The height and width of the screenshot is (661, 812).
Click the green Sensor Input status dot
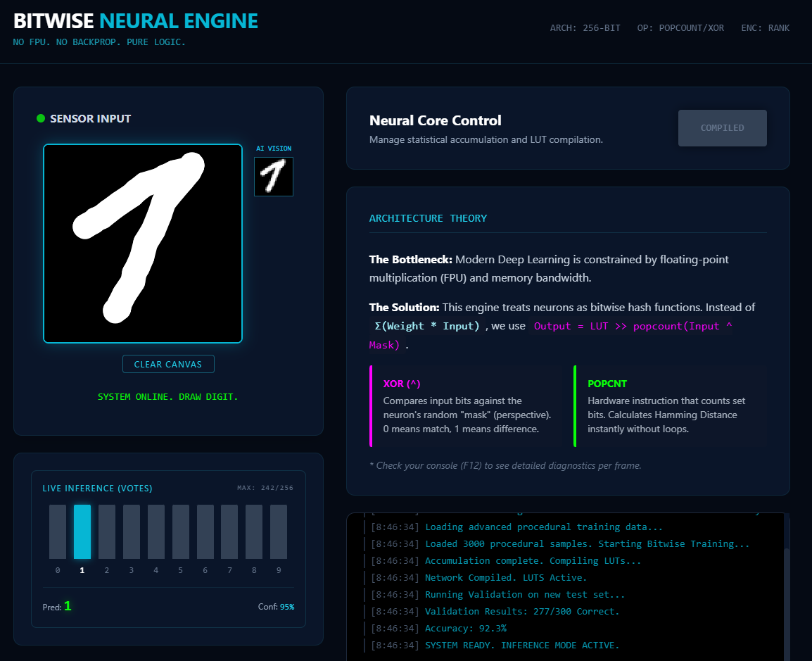[x=41, y=118]
